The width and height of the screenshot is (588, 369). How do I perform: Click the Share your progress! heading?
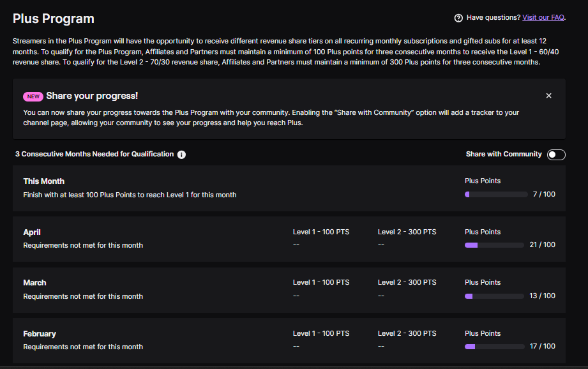point(92,96)
